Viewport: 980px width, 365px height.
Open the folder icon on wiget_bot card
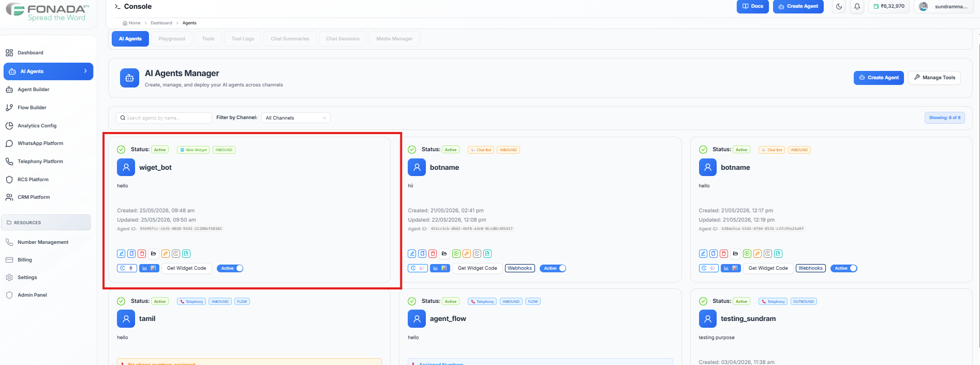tap(153, 254)
